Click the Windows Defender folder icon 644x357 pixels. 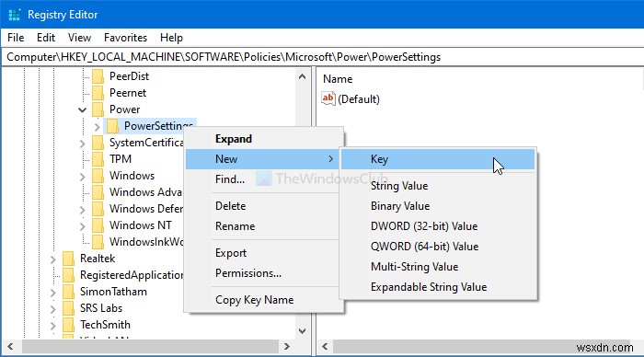[98, 209]
